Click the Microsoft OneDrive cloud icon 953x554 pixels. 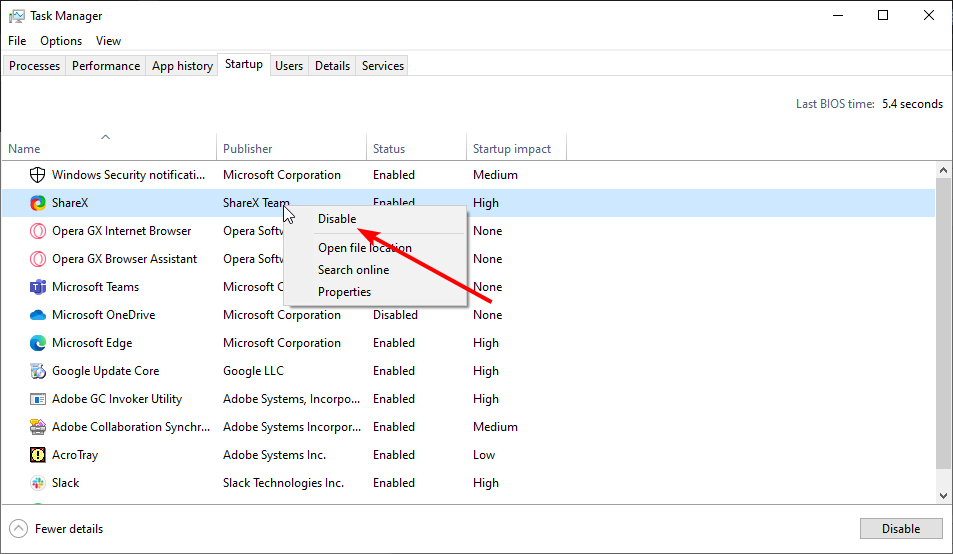(x=37, y=315)
